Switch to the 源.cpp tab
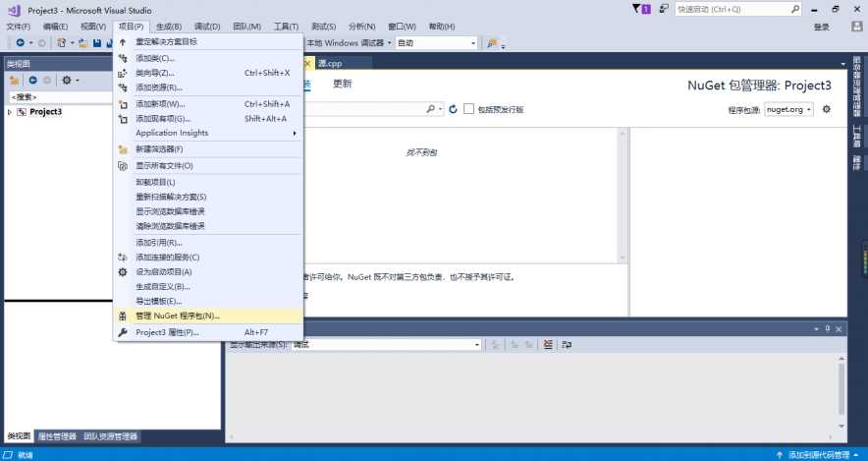Image resolution: width=868 pixels, height=461 pixels. (330, 64)
